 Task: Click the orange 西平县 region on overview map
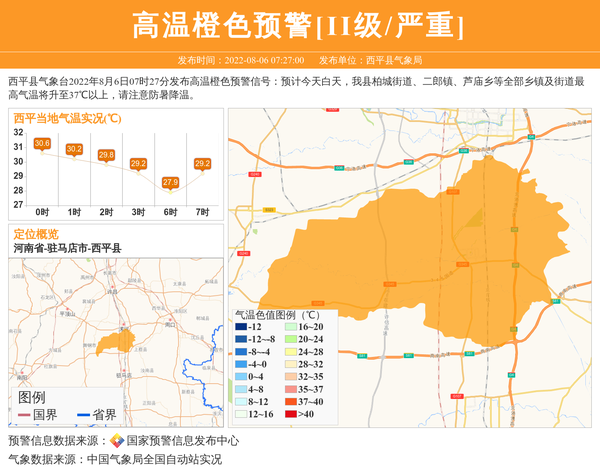coord(107,345)
